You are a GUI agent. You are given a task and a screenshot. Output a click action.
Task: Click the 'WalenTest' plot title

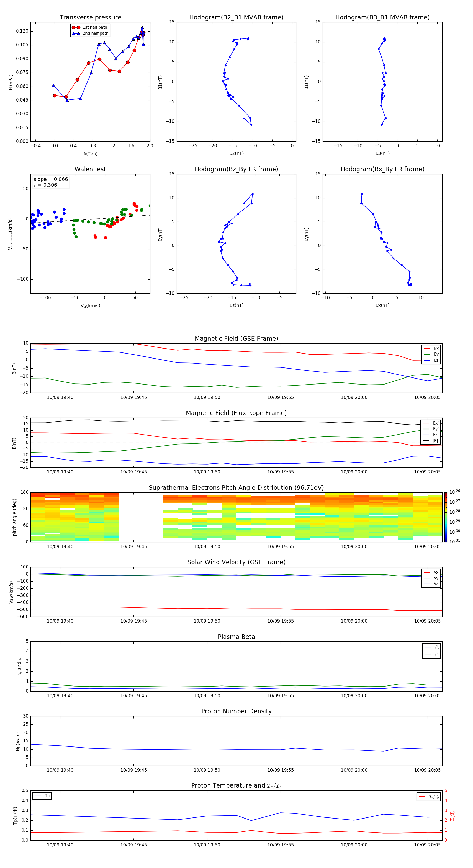(x=90, y=169)
